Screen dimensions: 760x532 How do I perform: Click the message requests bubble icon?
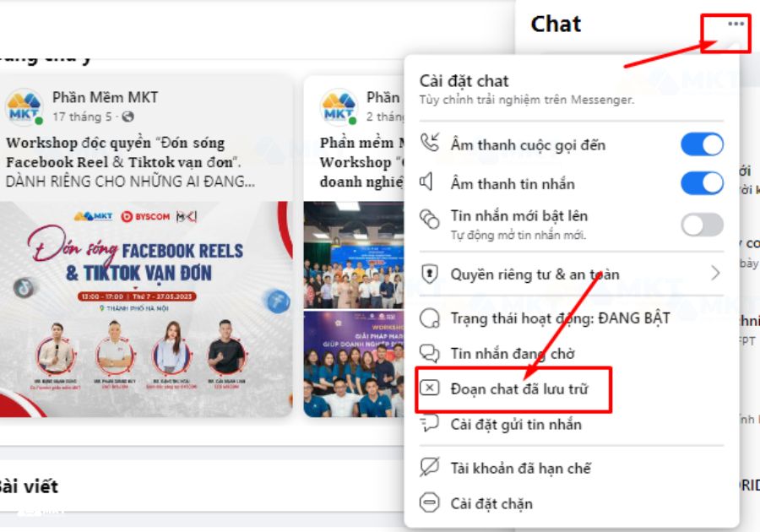430,354
